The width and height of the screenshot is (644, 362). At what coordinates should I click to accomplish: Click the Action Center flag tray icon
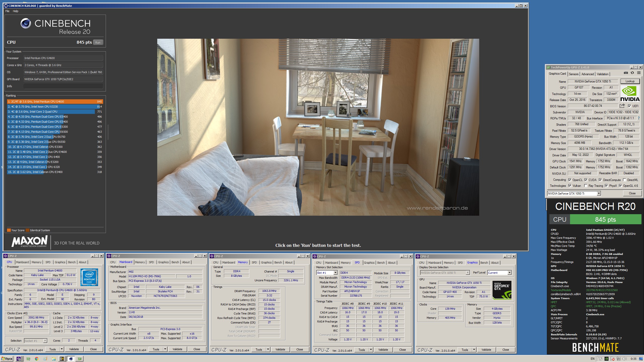pos(613,359)
